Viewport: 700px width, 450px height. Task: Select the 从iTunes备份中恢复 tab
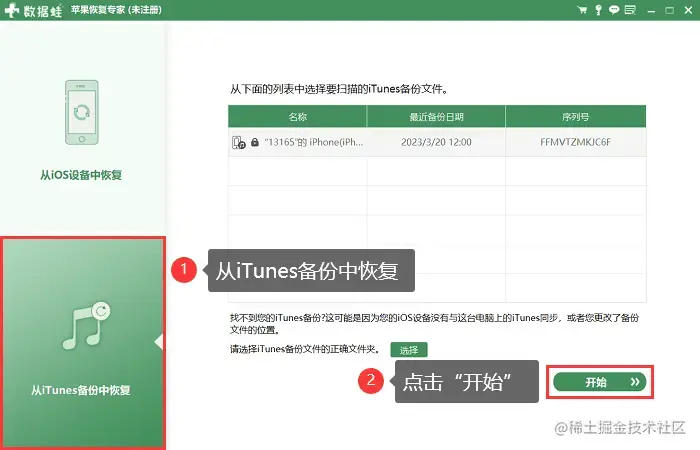tap(83, 343)
